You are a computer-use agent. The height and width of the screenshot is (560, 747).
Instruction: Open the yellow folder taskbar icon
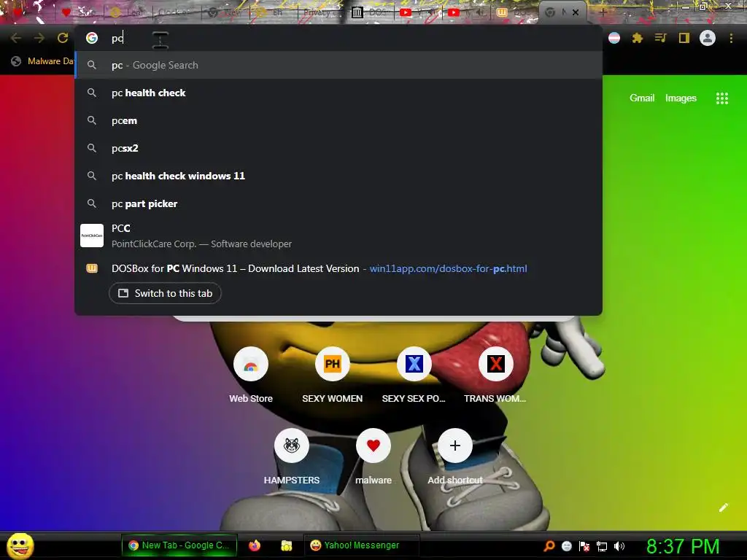[x=286, y=545]
